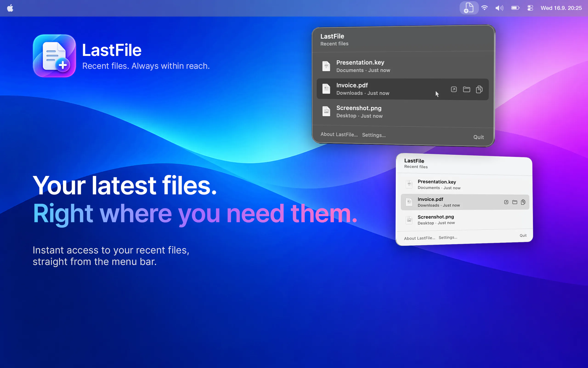Image resolution: width=588 pixels, height=368 pixels.
Task: Open the Apple menu
Action: point(10,8)
